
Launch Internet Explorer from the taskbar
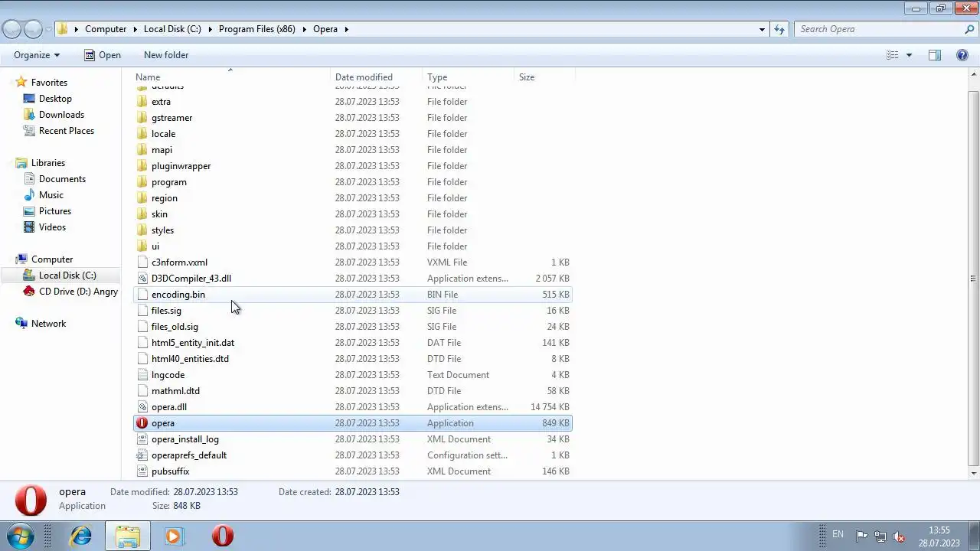click(x=80, y=536)
